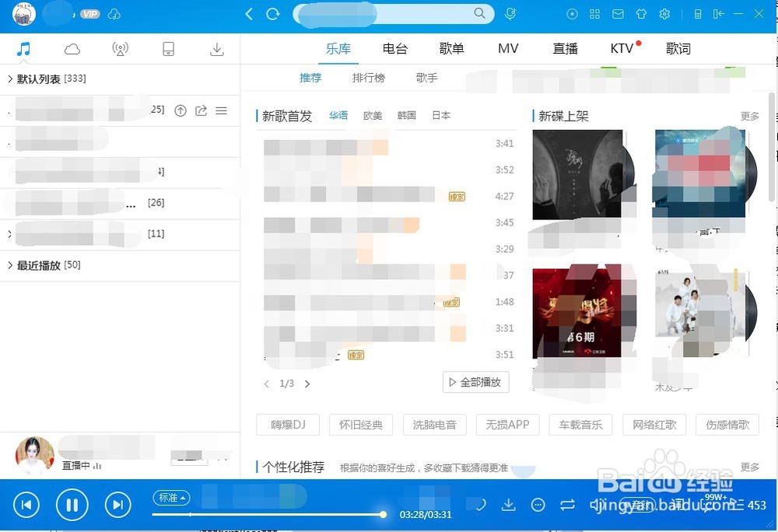Viewport: 778px width, 532px height.
Task: Click the cloud sync icon near VIP
Action: (x=114, y=14)
